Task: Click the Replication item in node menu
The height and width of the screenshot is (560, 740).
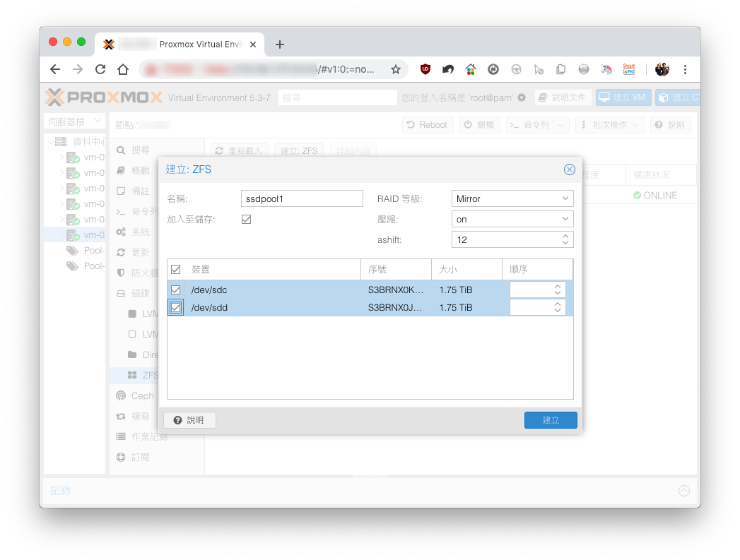Action: (140, 416)
